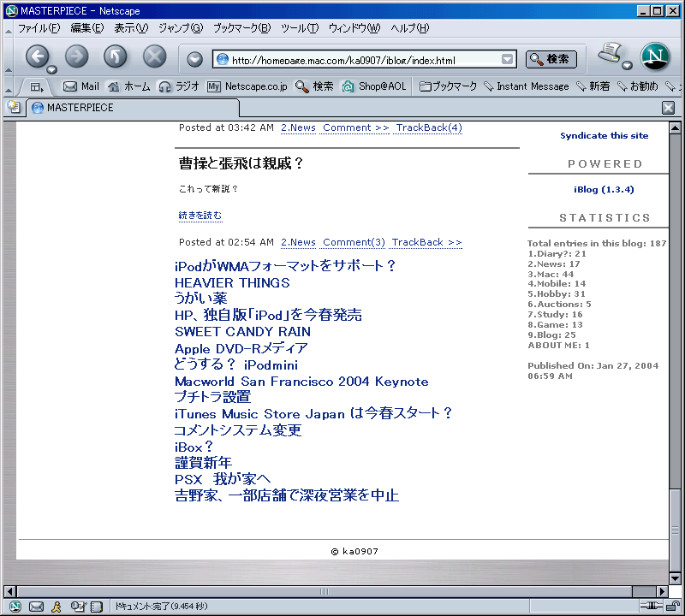This screenshot has width=685, height=616.
Task: Open the Comment(3) link
Action: click(x=354, y=243)
